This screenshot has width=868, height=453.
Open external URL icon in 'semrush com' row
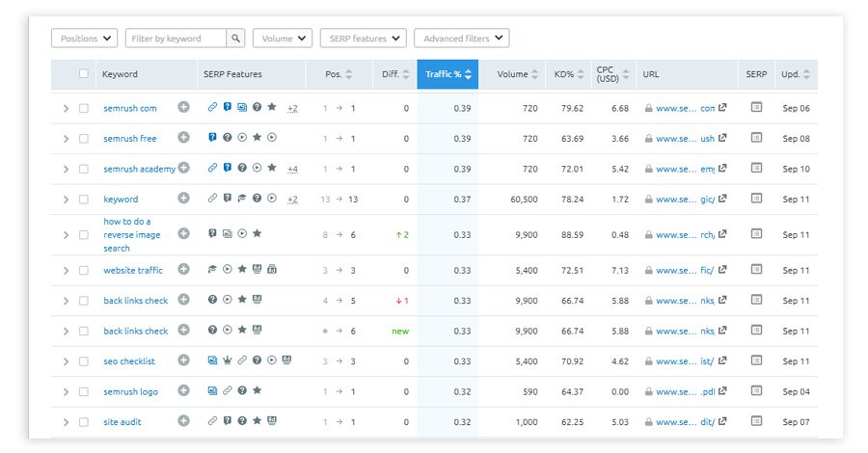[722, 107]
